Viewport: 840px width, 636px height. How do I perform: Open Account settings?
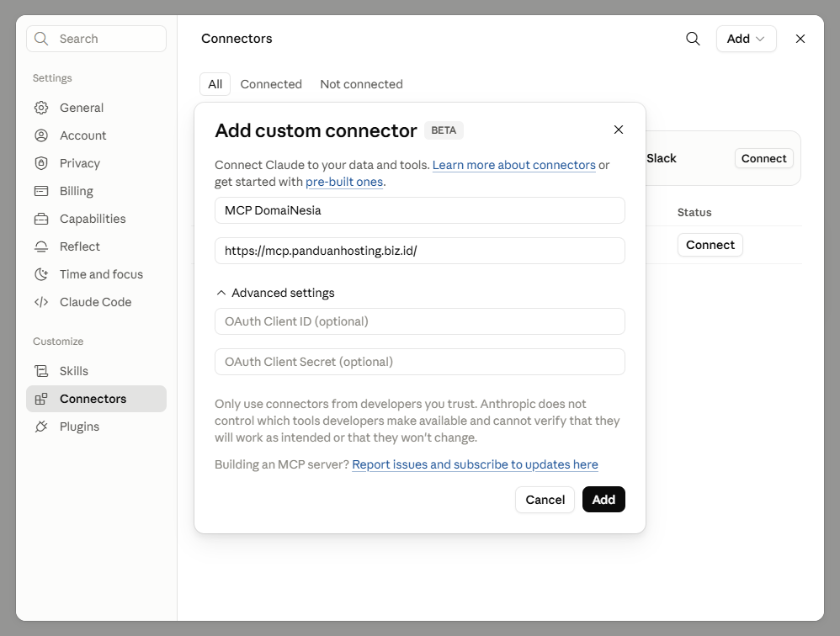click(x=97, y=135)
